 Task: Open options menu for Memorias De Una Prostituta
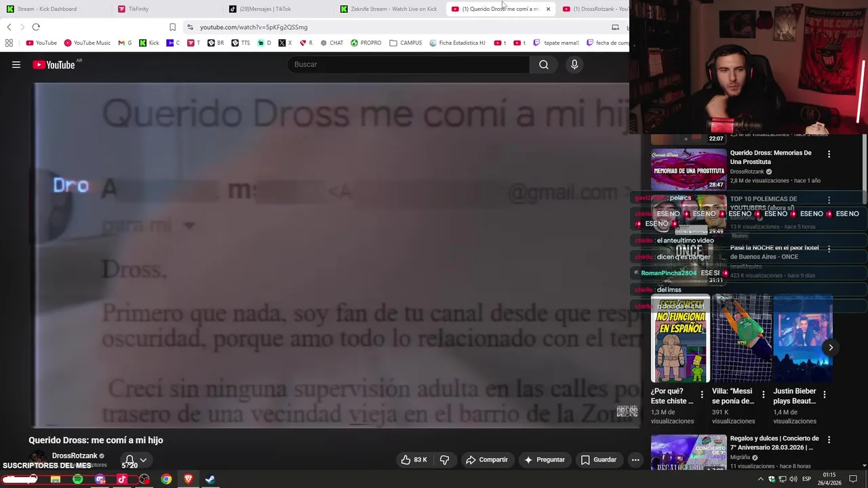click(829, 155)
